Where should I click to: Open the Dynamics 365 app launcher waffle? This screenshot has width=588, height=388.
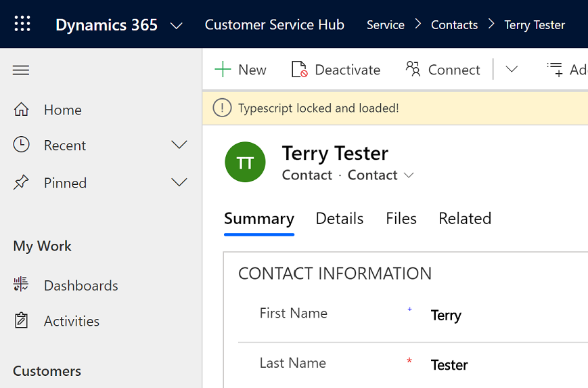(22, 24)
